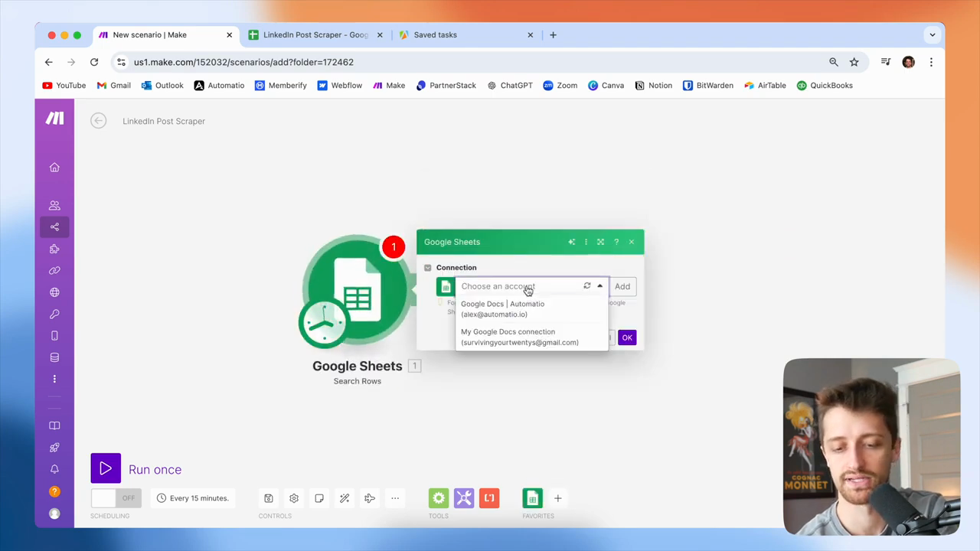Viewport: 980px width, 551px height.
Task: Switch to LinkedIn Post Scraper tab
Action: click(316, 34)
